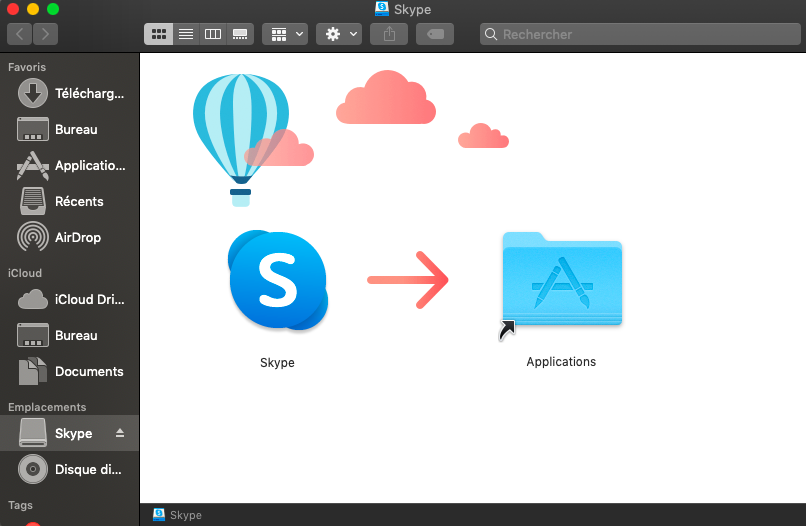
Task: Click the Favoris section header
Action: (27, 67)
